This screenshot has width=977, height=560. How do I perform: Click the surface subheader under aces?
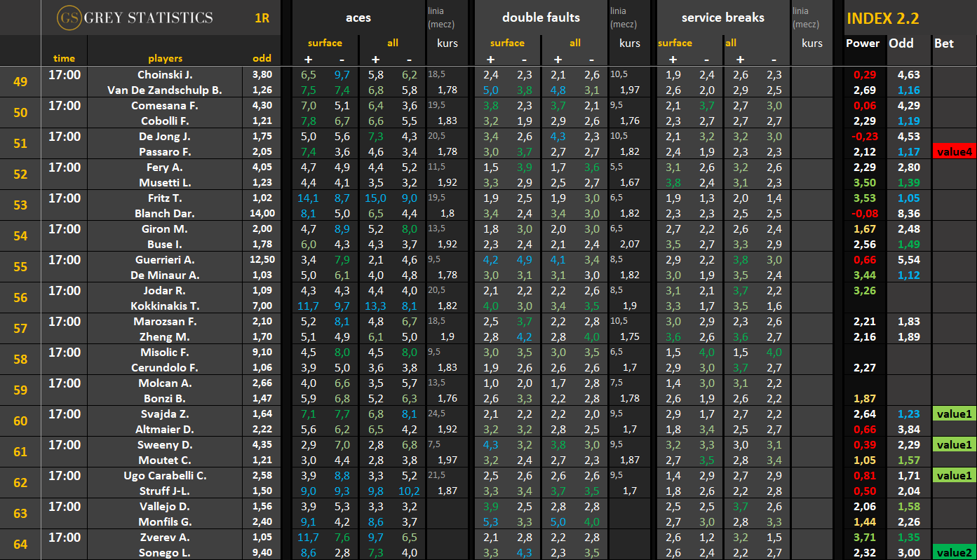click(325, 43)
